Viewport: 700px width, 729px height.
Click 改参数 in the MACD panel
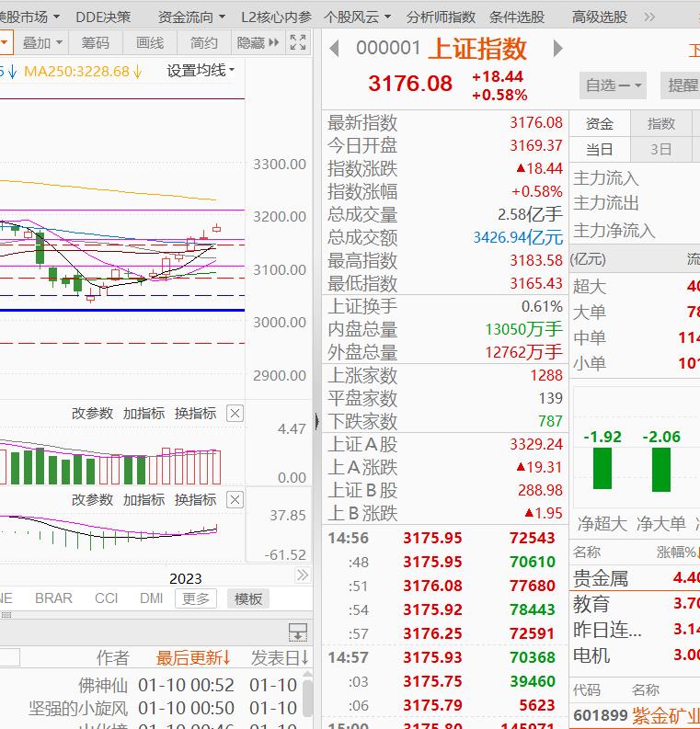92,500
